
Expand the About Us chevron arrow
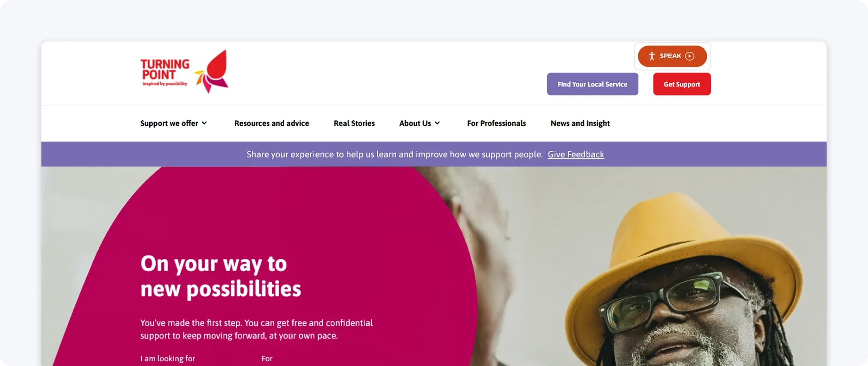click(437, 123)
